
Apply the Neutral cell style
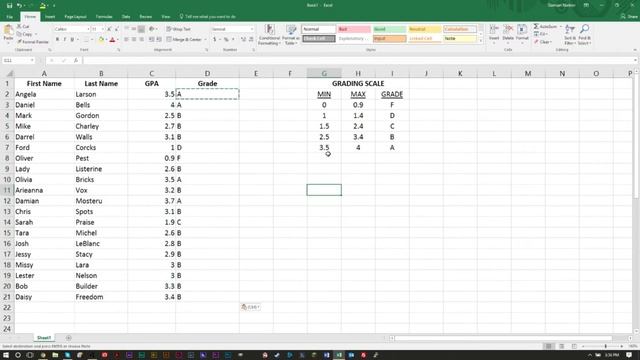tap(424, 29)
